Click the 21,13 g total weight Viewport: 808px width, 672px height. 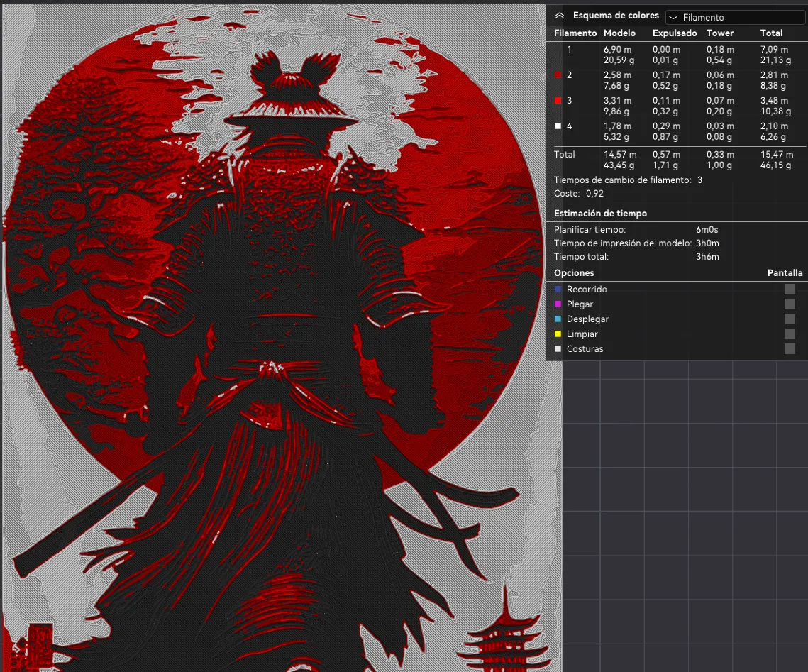(x=775, y=60)
